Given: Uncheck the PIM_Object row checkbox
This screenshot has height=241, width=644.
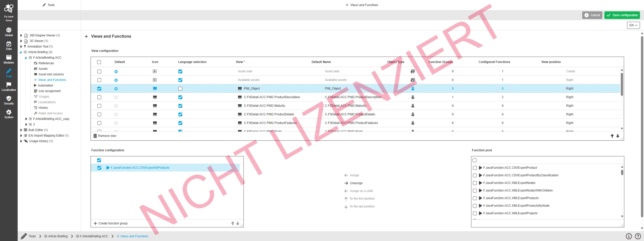Looking at the screenshot, I should pos(99,89).
